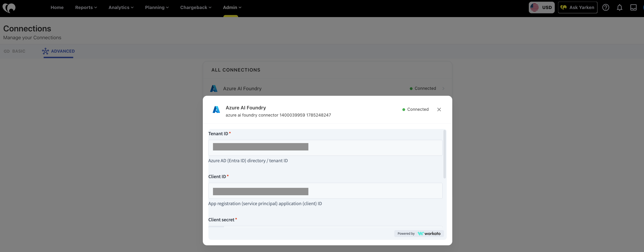644x252 pixels.
Task: Click the dialog form scrollbar
Action: click(444, 154)
